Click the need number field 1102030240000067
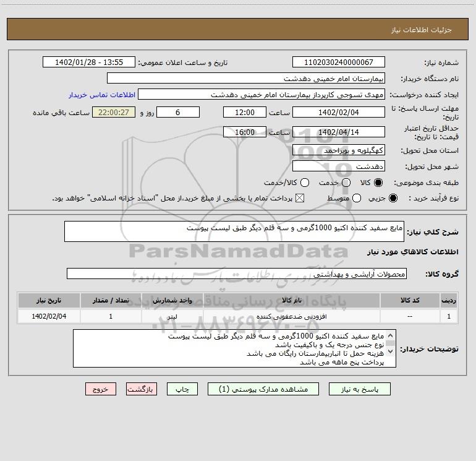476x461 pixels. point(339,62)
